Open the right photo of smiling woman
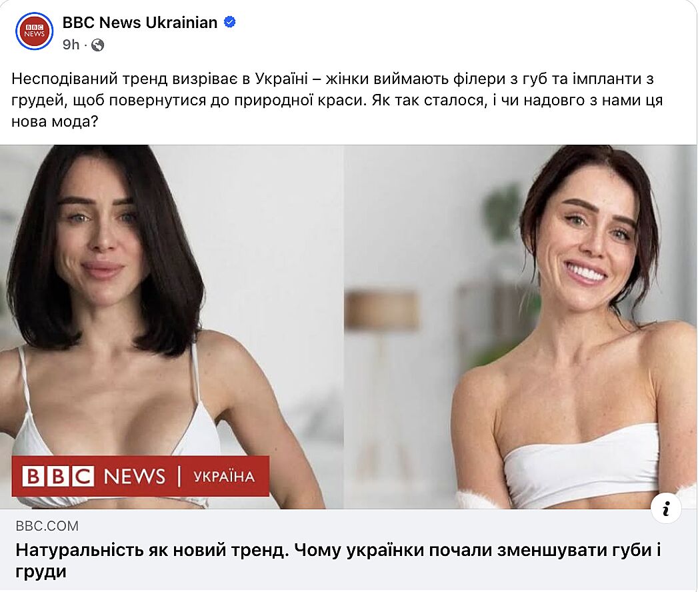The image size is (700, 592). [x=520, y=327]
